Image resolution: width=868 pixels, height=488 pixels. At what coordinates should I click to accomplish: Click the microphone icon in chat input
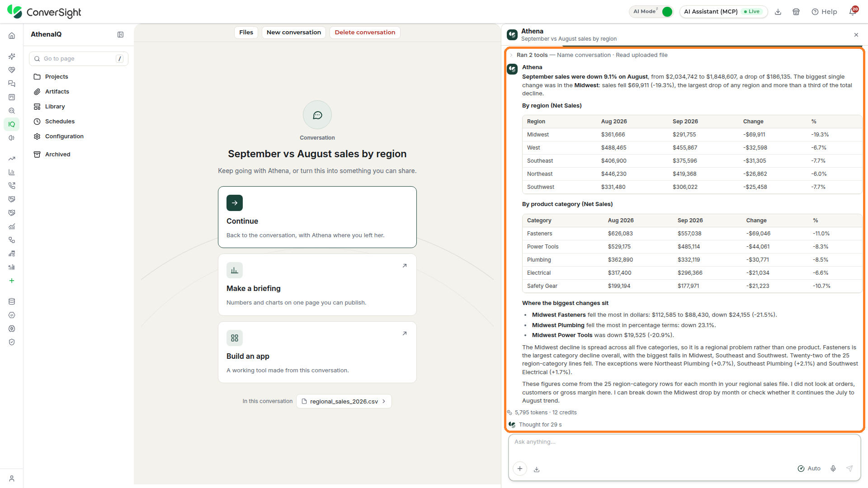833,469
